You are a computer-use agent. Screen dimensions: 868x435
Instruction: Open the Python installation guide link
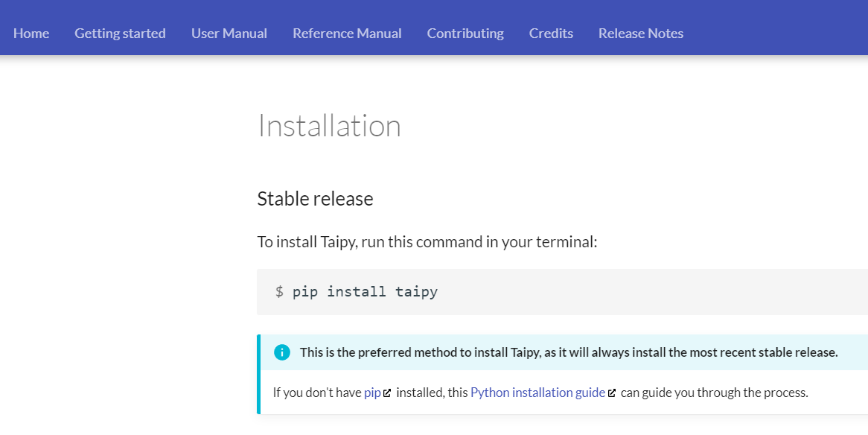click(x=537, y=392)
